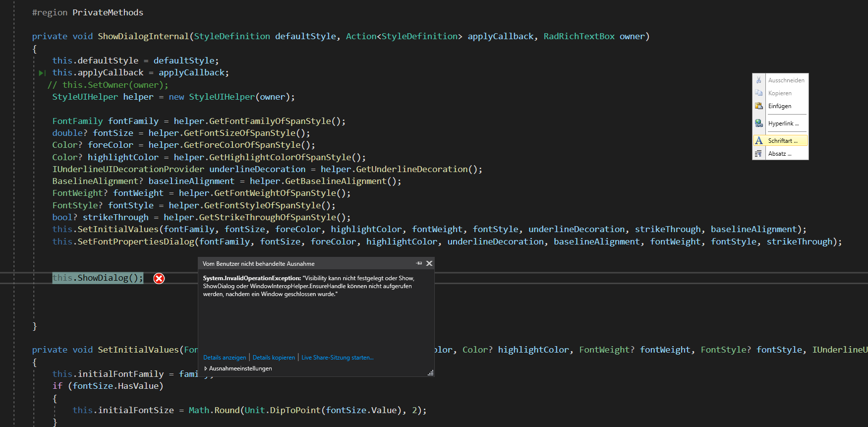Select Einfügen from the context menu
This screenshot has height=427, width=868.
pyautogui.click(x=780, y=106)
